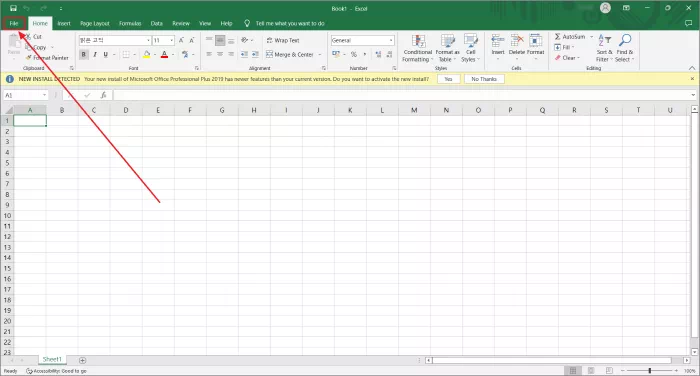Expand the formula bar
The height and width of the screenshot is (376, 700).
693,95
